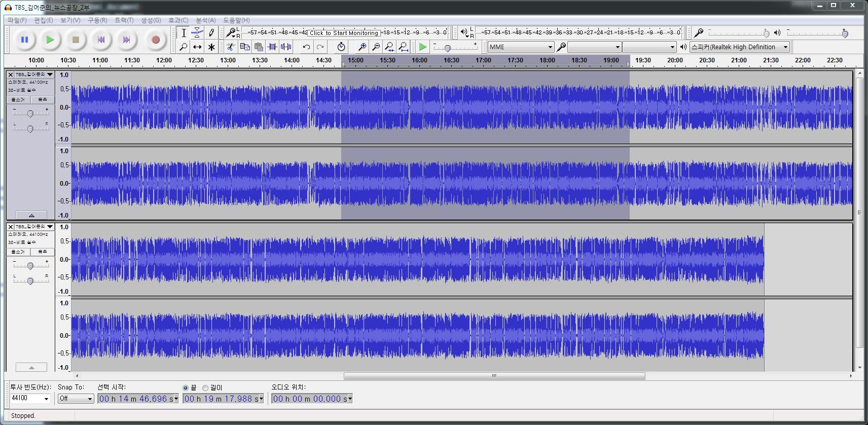Screen dimensions: 868x425
Task: Click the Copy icon in edit toolbar
Action: coord(245,47)
